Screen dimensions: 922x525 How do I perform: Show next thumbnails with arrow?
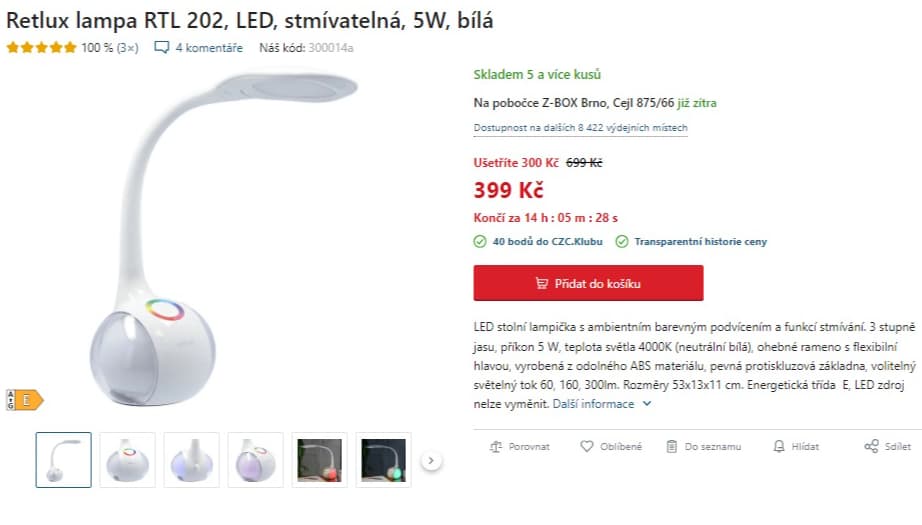pyautogui.click(x=431, y=460)
